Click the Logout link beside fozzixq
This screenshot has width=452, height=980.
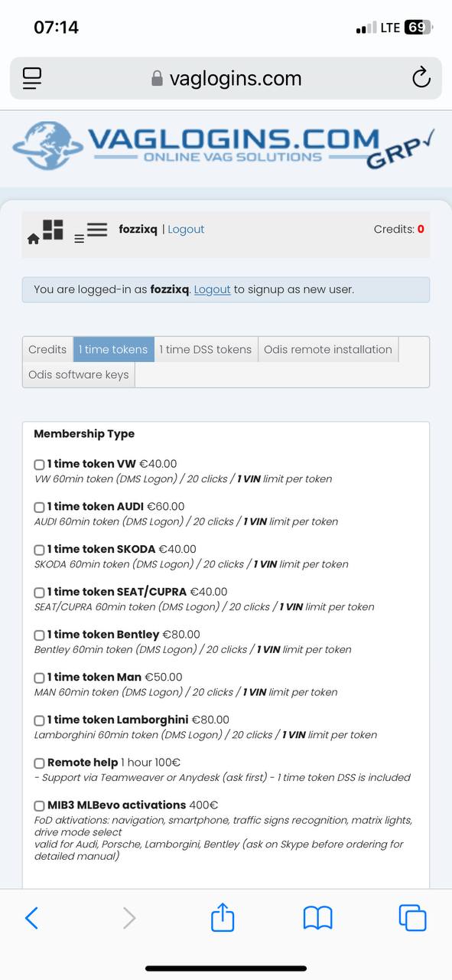(186, 229)
